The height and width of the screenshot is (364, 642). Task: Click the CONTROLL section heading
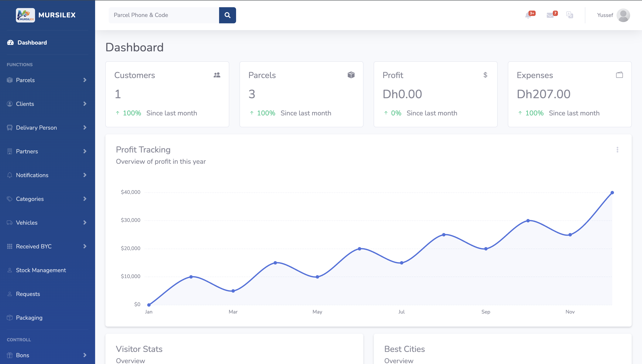pyautogui.click(x=19, y=340)
